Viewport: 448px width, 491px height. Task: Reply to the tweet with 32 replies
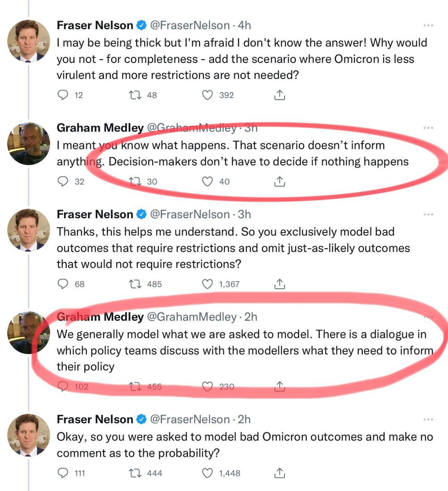63,181
